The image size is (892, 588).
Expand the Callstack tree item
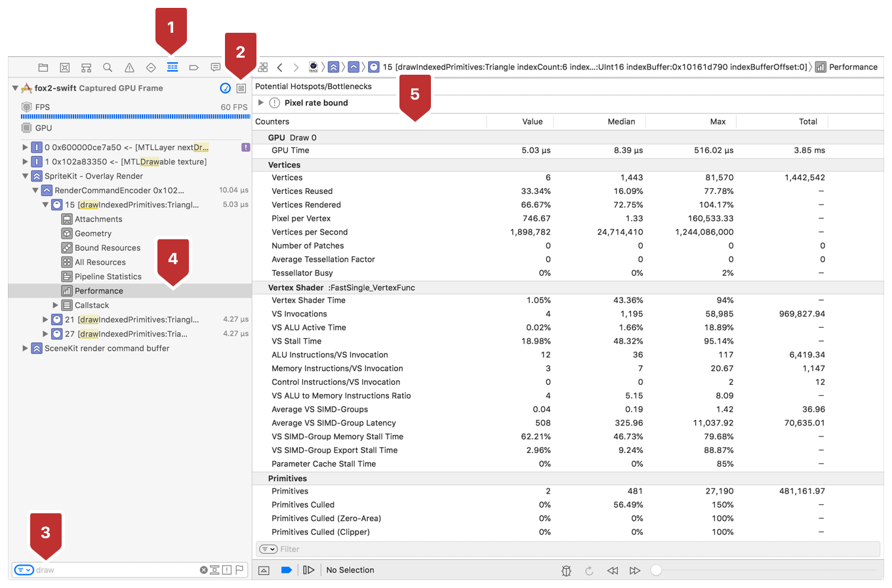[56, 305]
